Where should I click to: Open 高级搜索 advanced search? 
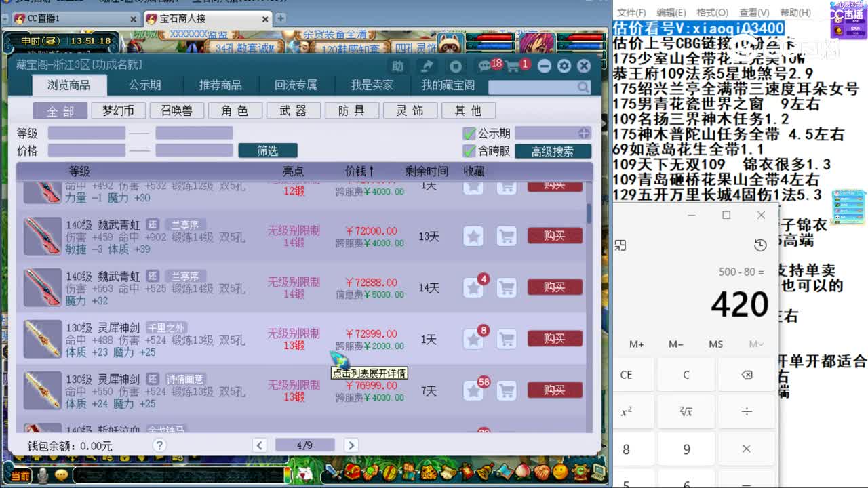click(x=553, y=151)
